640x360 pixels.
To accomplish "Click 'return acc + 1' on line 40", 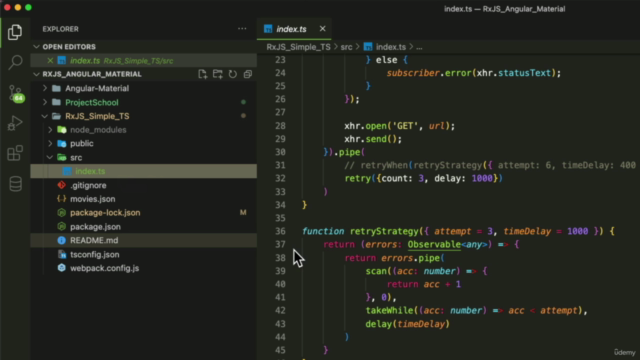I will (424, 284).
